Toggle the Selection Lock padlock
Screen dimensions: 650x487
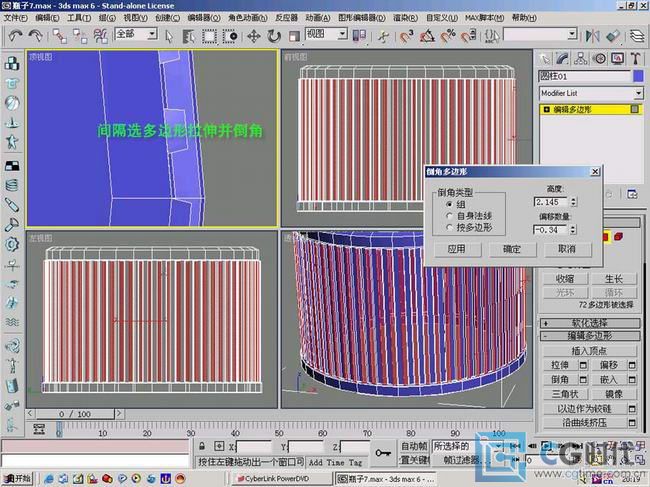(202, 446)
